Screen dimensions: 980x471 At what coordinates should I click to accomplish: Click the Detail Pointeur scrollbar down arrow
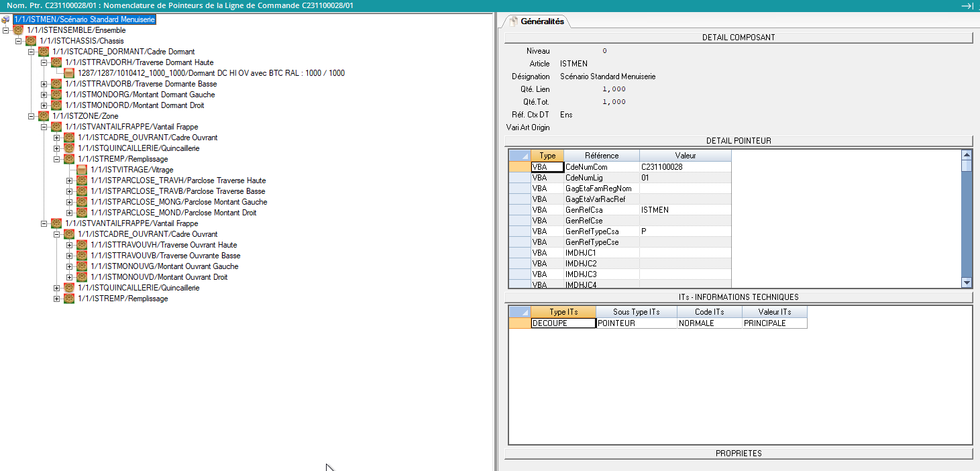(x=967, y=282)
